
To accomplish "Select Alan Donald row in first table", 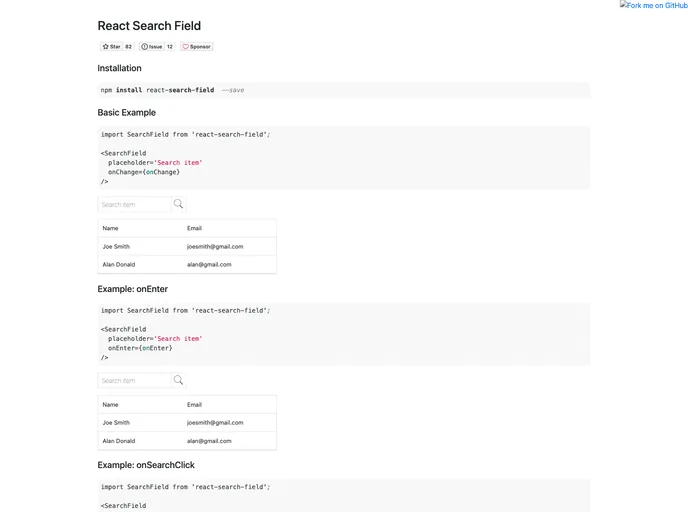I will point(187,265).
